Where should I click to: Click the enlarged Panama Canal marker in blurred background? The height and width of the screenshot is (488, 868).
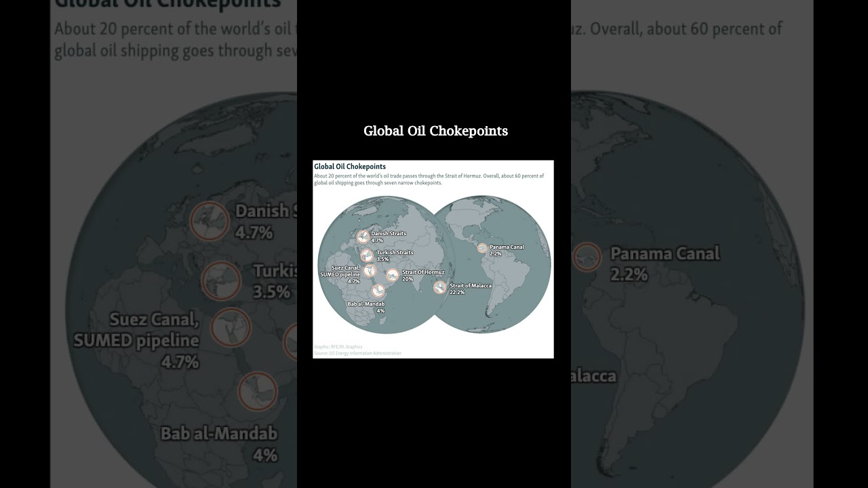point(587,258)
